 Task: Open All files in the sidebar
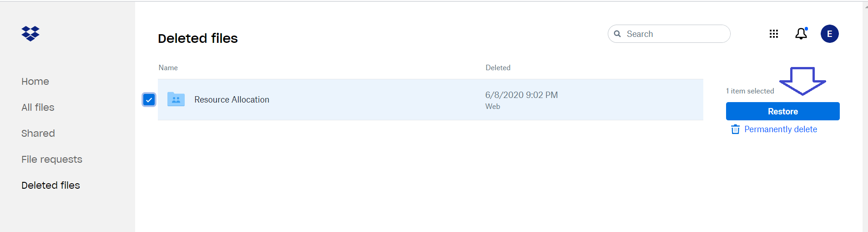(x=38, y=108)
